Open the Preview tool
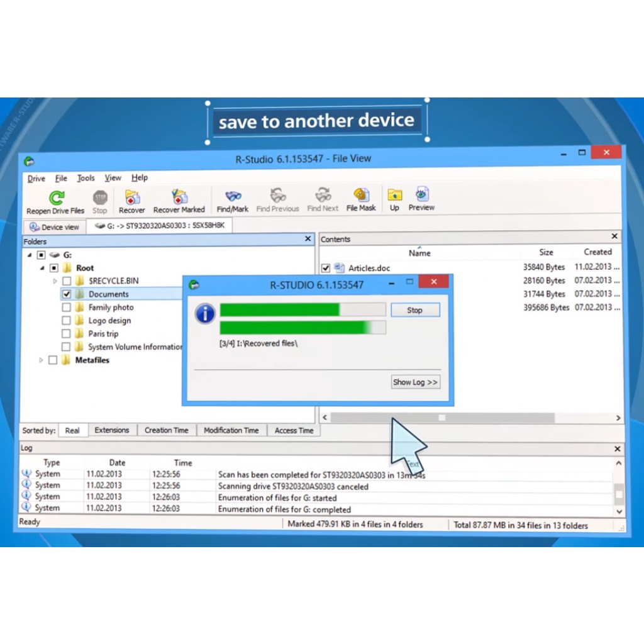The width and height of the screenshot is (644, 644). pos(422,194)
